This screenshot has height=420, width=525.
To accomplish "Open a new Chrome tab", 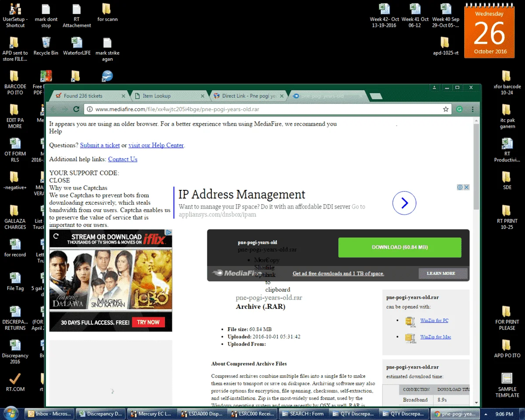I will (x=376, y=96).
